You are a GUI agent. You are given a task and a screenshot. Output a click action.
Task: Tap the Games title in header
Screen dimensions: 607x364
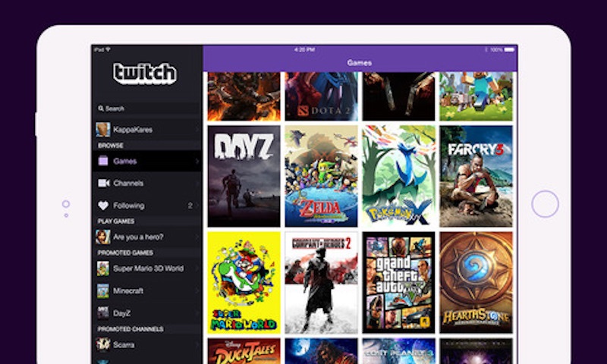[x=360, y=63]
